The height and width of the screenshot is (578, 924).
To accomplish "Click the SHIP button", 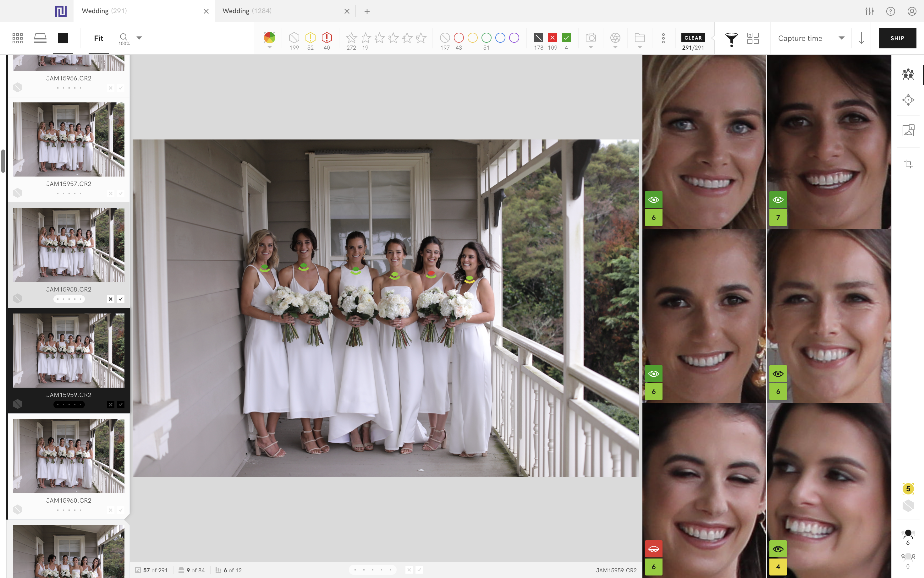I will tap(897, 38).
